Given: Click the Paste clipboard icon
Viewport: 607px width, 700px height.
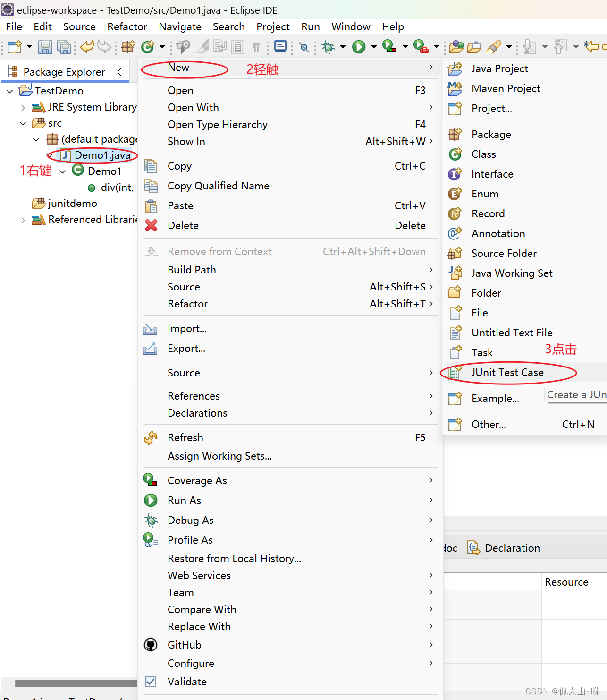Looking at the screenshot, I should pos(151,206).
